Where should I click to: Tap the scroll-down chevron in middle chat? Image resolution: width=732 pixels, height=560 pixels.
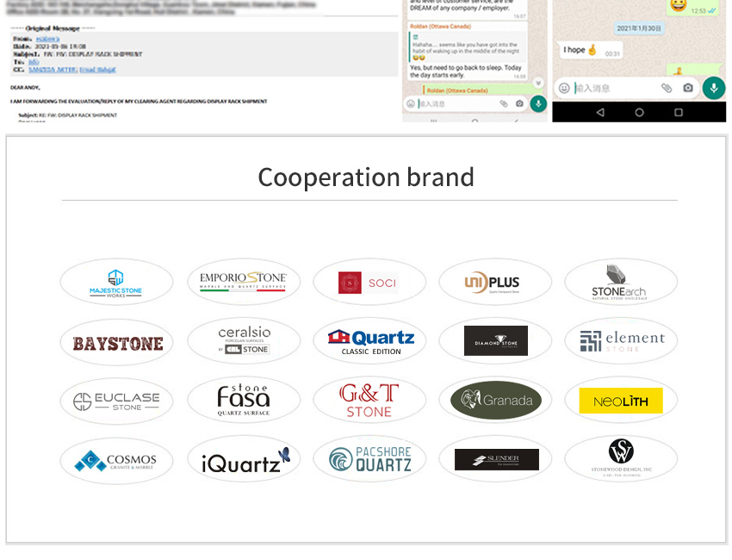click(538, 83)
